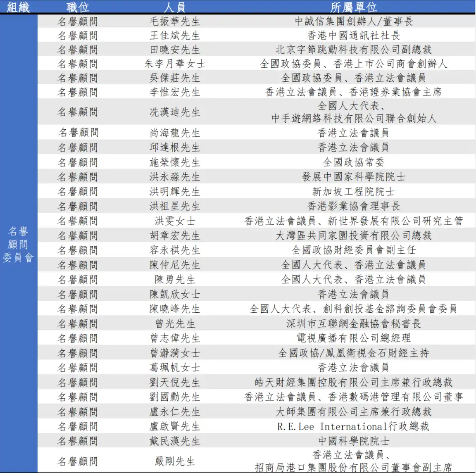
Task: Select the cell 皓天財經集團控股有限公司主席兼行政總裁
Action: click(354, 382)
